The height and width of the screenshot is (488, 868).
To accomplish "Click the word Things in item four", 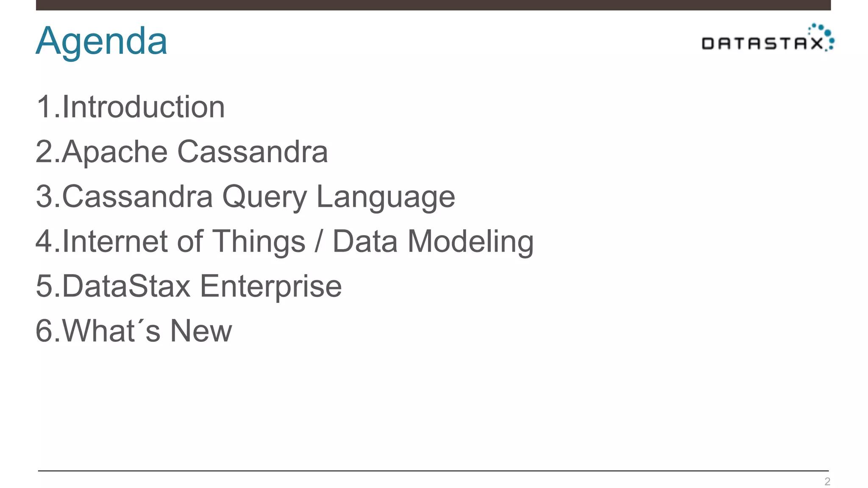I will pos(259,243).
